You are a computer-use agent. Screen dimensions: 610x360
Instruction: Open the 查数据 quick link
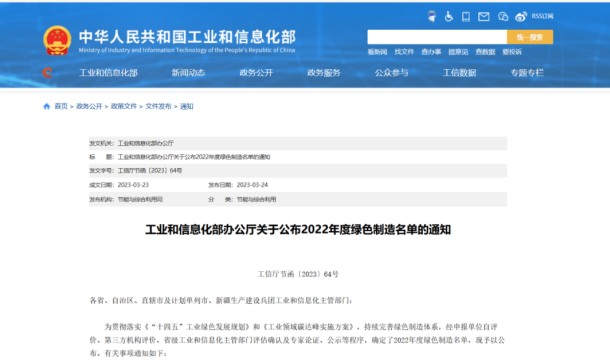click(x=485, y=52)
